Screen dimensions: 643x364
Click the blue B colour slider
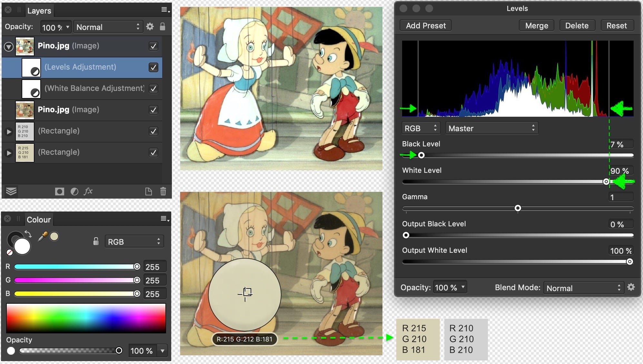(x=77, y=294)
